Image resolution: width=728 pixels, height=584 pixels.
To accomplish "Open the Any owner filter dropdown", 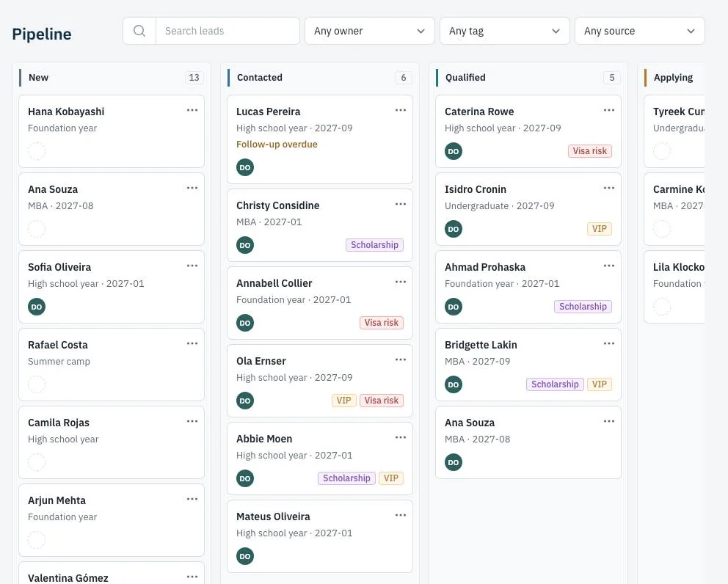I will 370,31.
